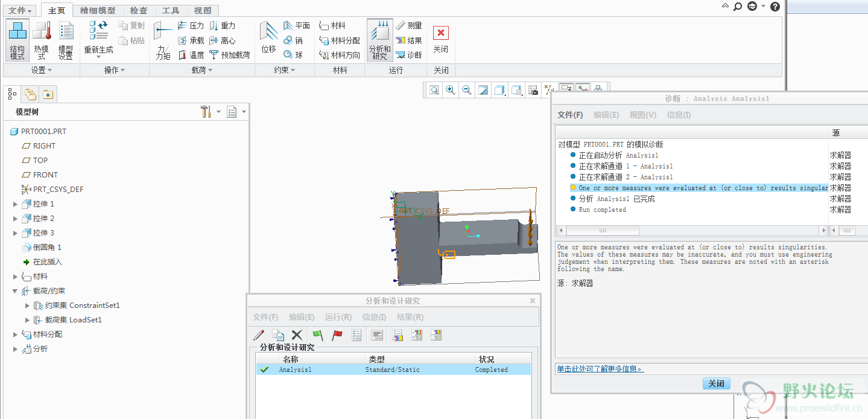868x419 pixels.
Task: Click zoom out magnifier icon
Action: click(467, 91)
